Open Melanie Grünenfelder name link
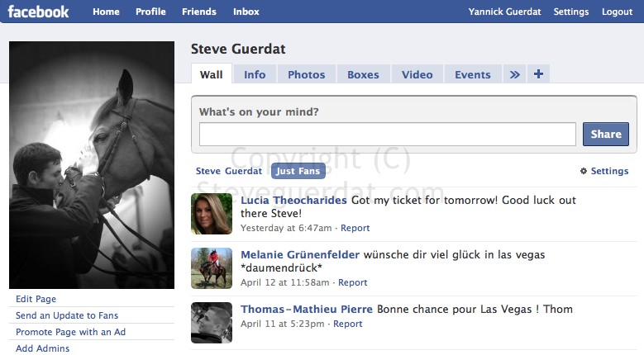 point(300,254)
